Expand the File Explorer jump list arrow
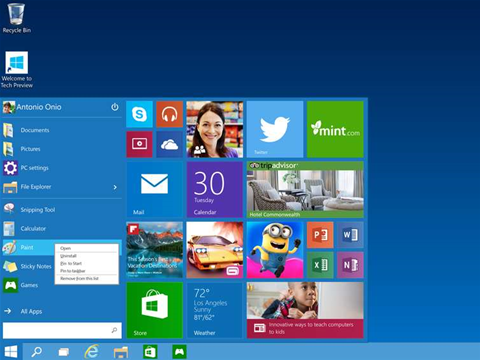480x360 pixels. tap(115, 187)
